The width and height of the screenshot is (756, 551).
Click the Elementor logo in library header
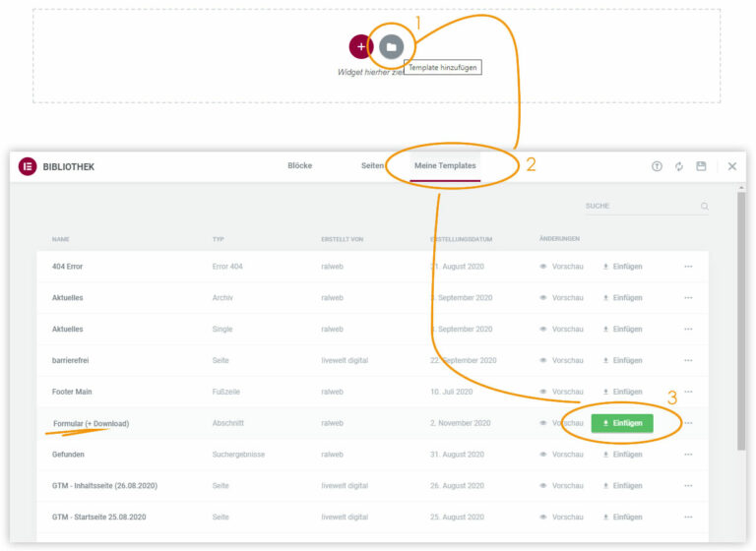point(28,166)
